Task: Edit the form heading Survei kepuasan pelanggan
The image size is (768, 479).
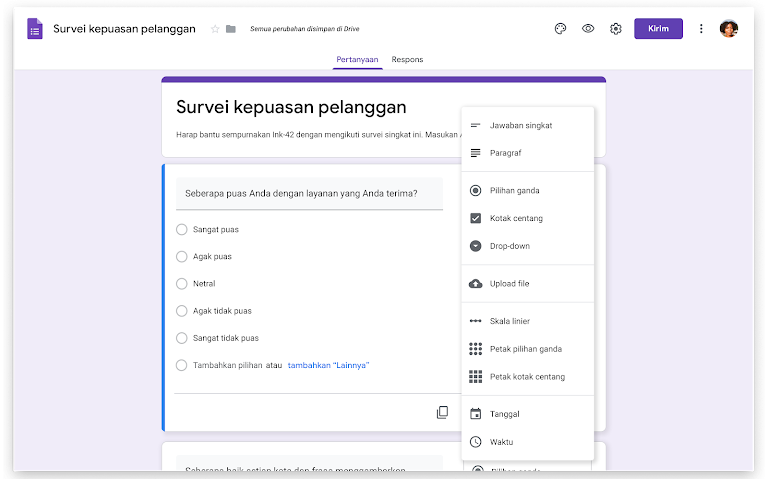Action: click(x=291, y=107)
